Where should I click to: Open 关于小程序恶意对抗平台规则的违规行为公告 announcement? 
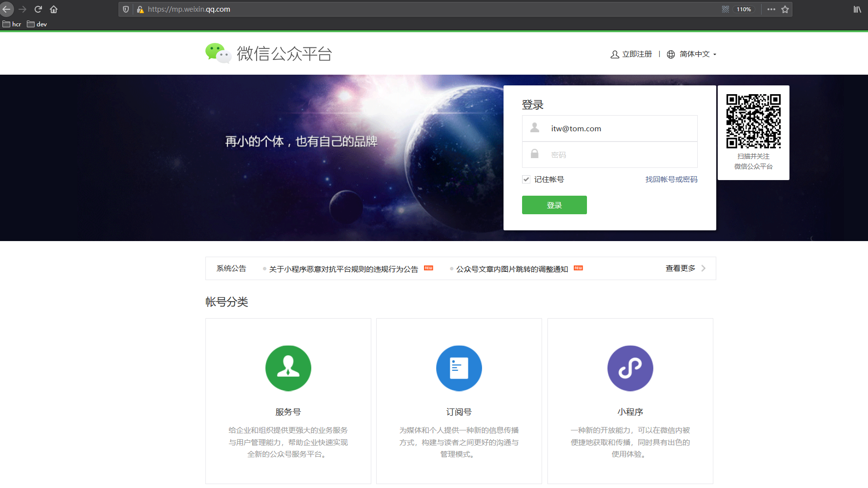(343, 269)
